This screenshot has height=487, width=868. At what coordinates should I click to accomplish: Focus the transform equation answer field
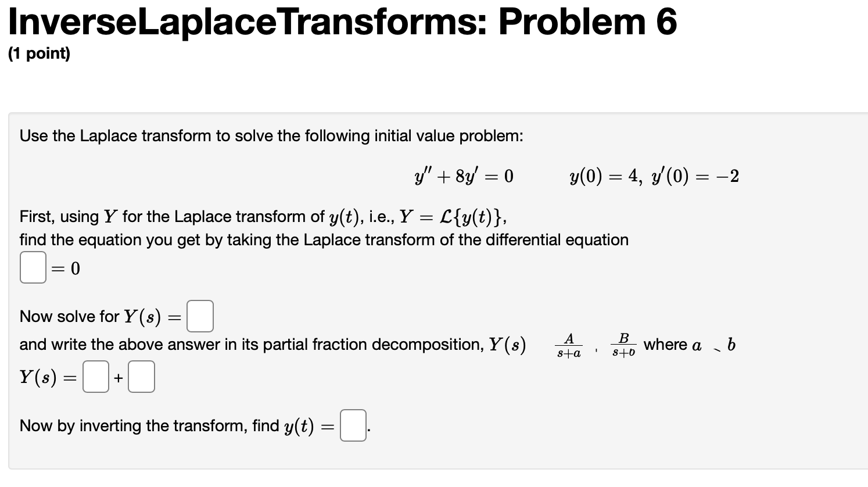click(x=33, y=267)
